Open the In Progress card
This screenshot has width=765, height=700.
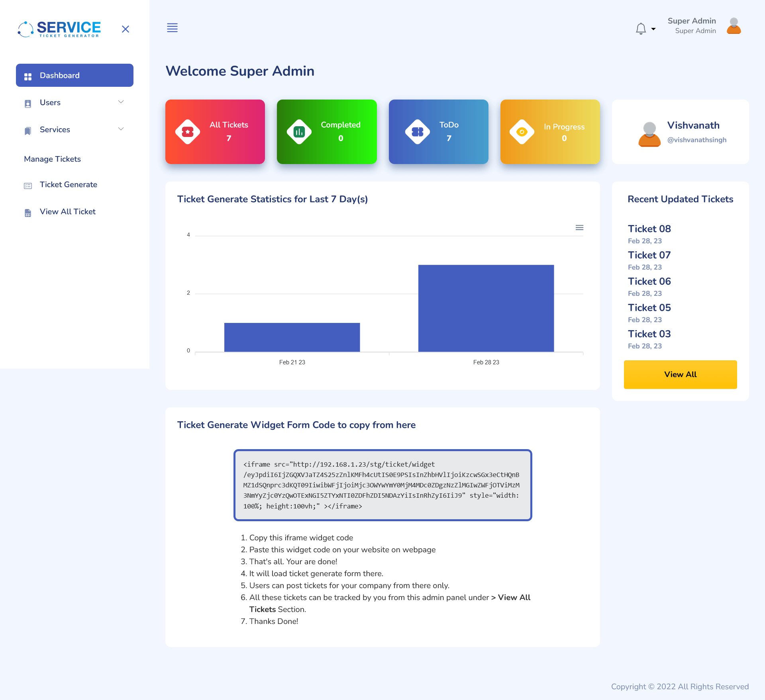coord(550,132)
